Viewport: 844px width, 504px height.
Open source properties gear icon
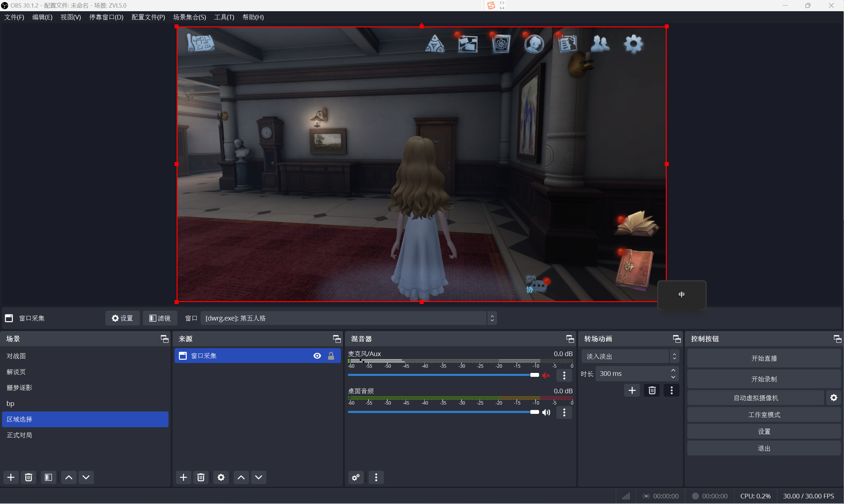pos(221,477)
